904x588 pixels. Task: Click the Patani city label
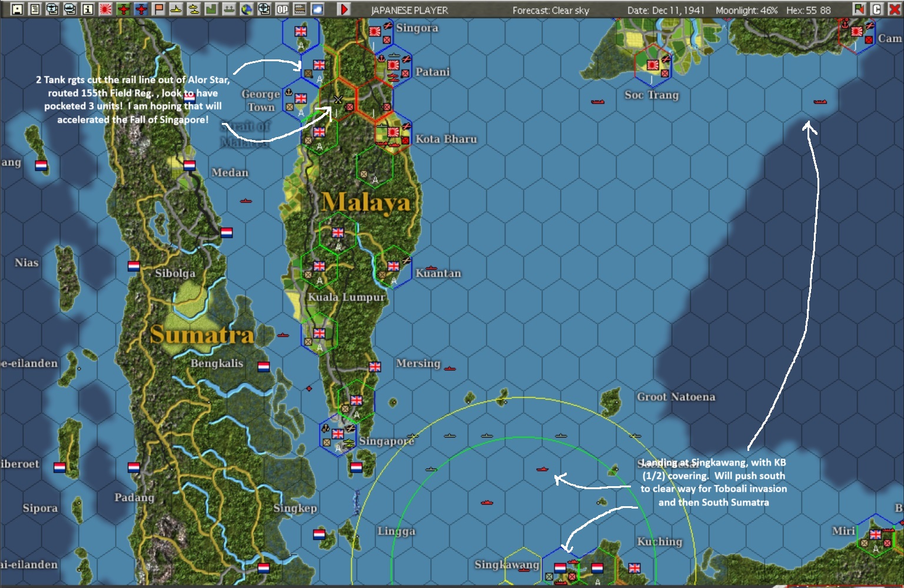click(433, 72)
